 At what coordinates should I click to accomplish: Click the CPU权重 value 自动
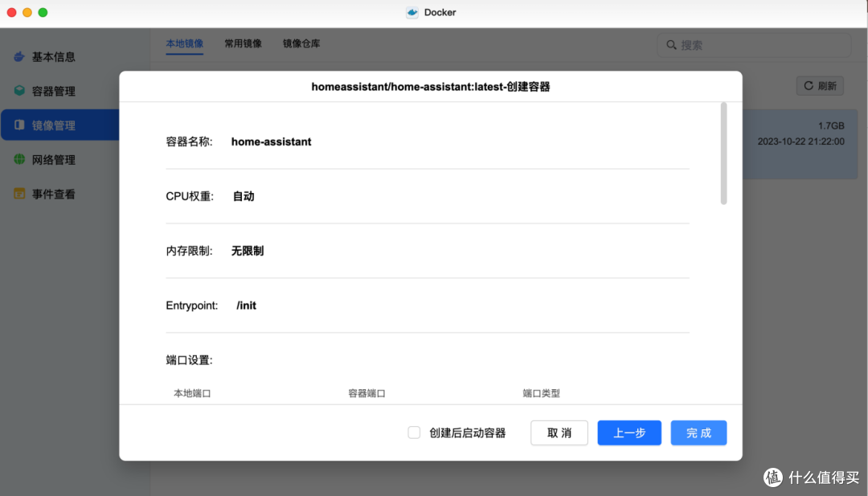(244, 196)
